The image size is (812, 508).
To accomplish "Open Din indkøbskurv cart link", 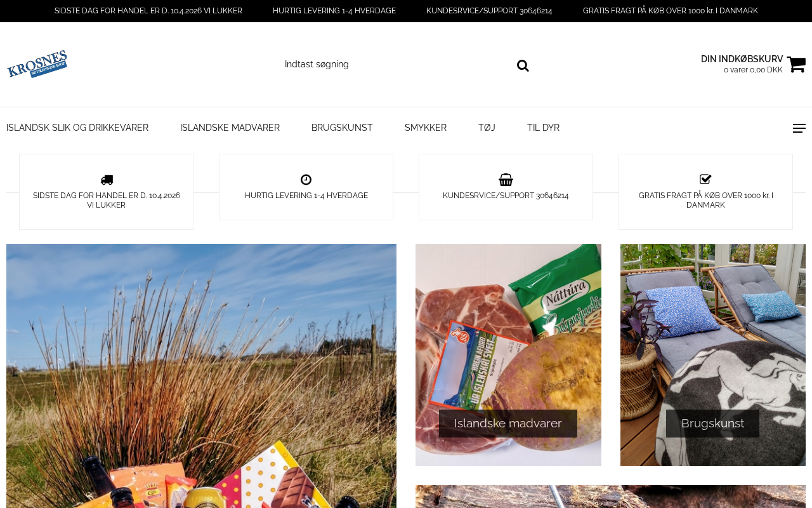I will coord(742,64).
